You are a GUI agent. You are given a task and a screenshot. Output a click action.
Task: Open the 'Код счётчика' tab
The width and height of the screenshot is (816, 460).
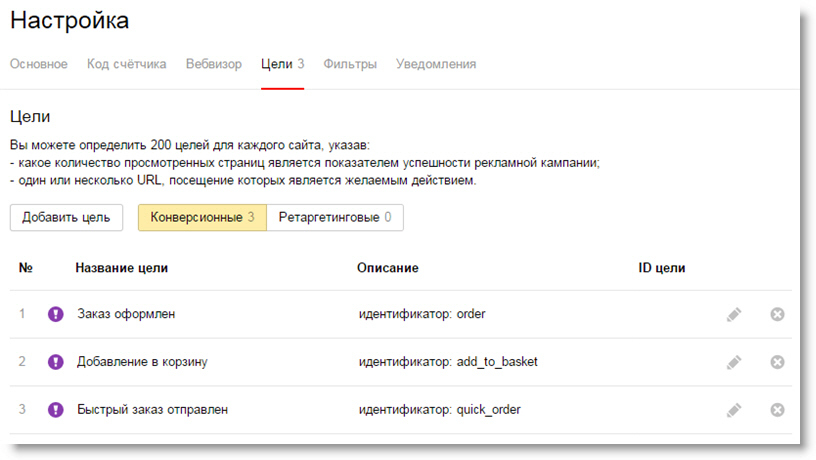pyautogui.click(x=126, y=64)
